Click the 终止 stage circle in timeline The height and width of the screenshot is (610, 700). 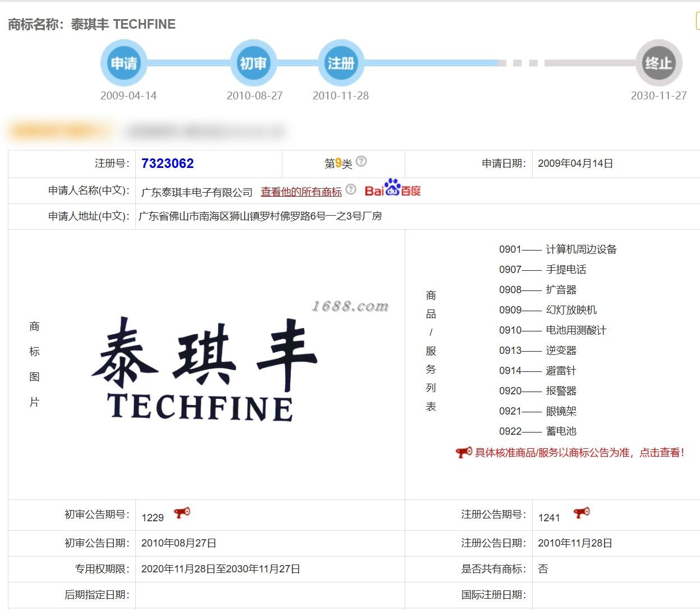659,63
